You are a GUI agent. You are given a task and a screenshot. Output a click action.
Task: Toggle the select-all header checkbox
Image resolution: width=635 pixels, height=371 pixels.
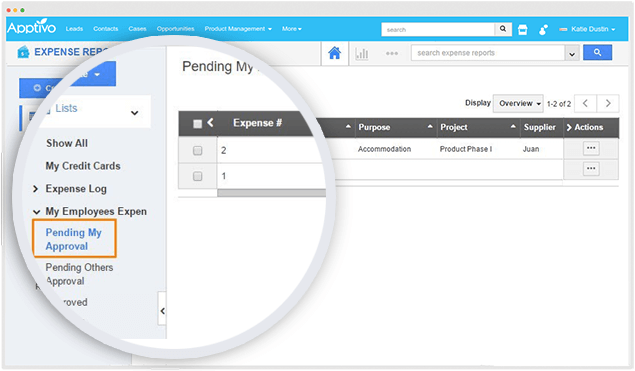(x=197, y=124)
